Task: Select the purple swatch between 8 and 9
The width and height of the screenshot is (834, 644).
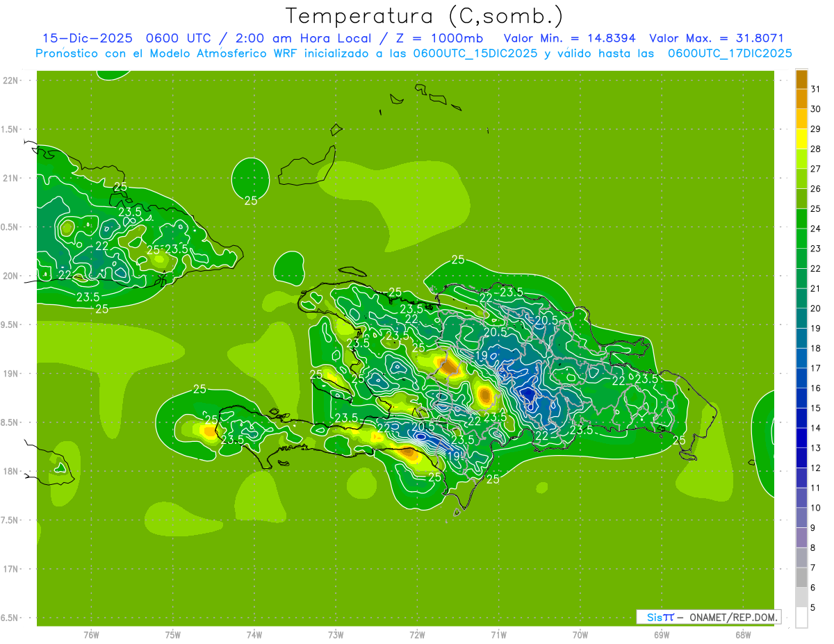Action: [801, 537]
